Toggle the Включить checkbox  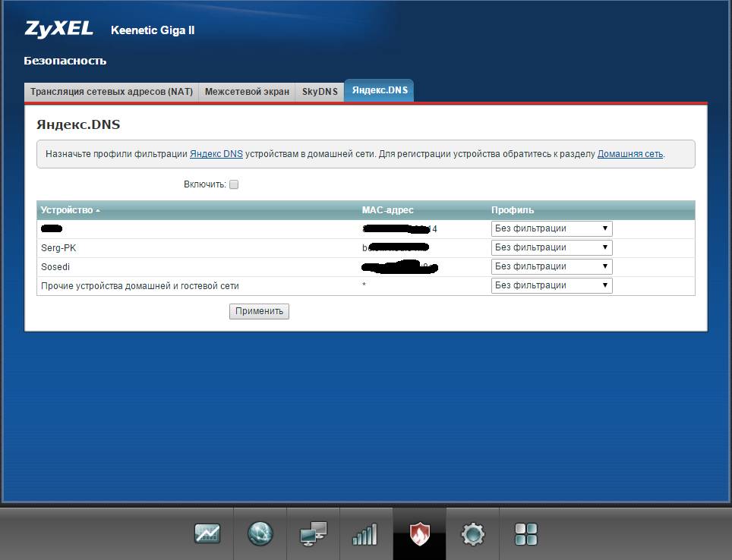click(x=234, y=184)
